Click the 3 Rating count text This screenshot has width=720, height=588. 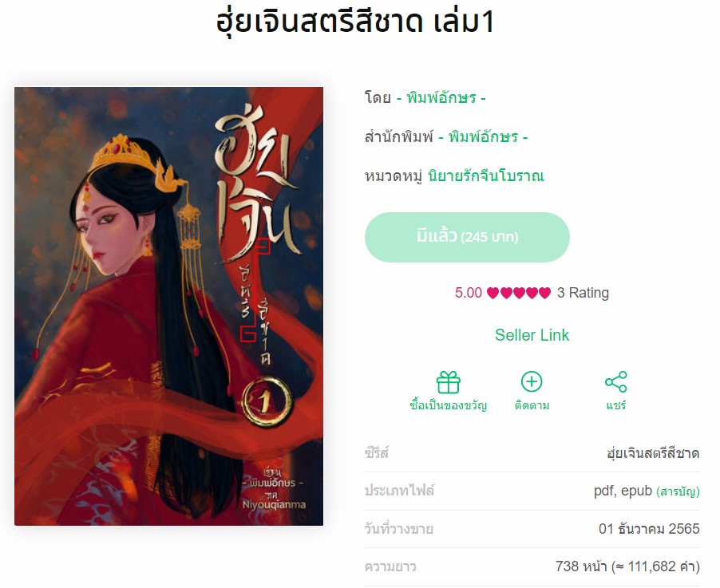[x=583, y=293]
